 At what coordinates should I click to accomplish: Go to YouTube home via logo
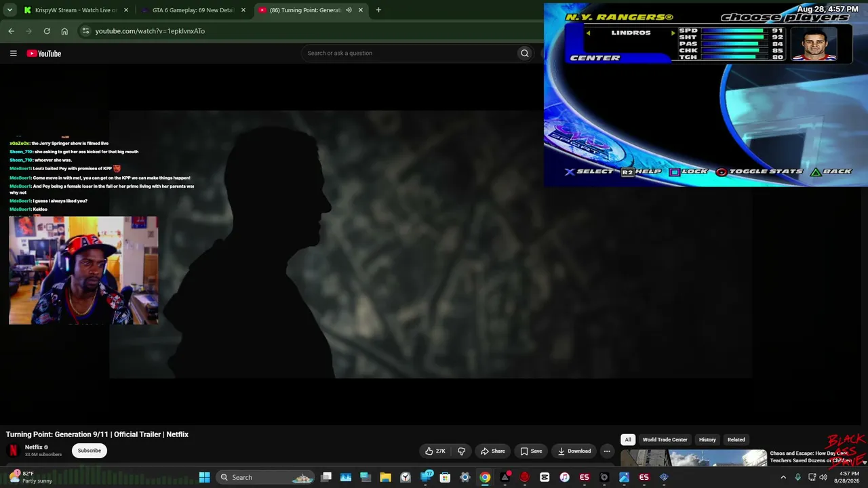point(44,54)
